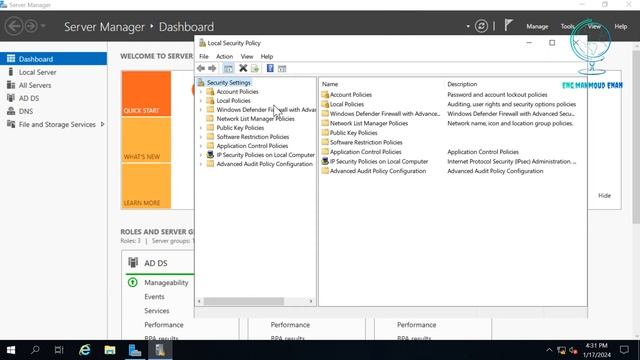Select Public Key Policies in the right pane
Image resolution: width=640 pixels, height=360 pixels.
[x=353, y=133]
